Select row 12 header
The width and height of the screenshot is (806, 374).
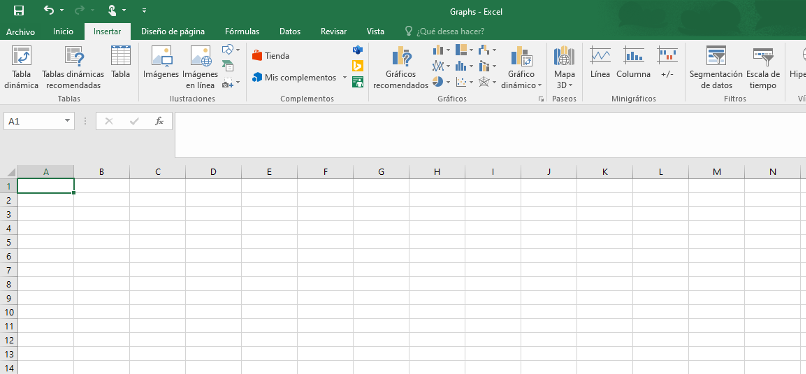9,340
